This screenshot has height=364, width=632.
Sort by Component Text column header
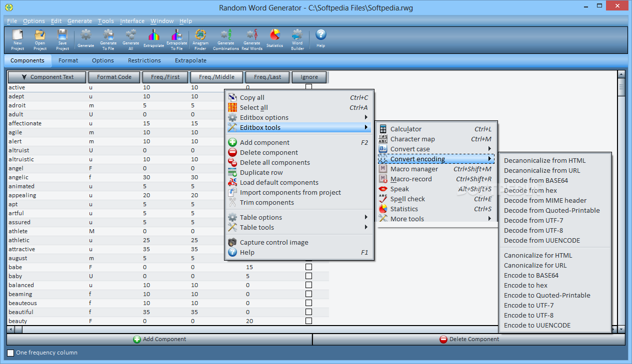(47, 77)
